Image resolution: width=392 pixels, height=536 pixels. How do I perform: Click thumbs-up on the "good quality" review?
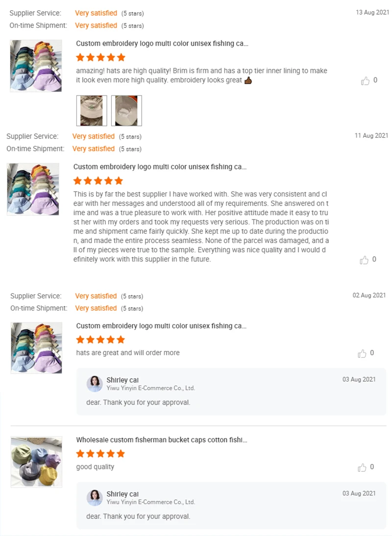tap(362, 467)
